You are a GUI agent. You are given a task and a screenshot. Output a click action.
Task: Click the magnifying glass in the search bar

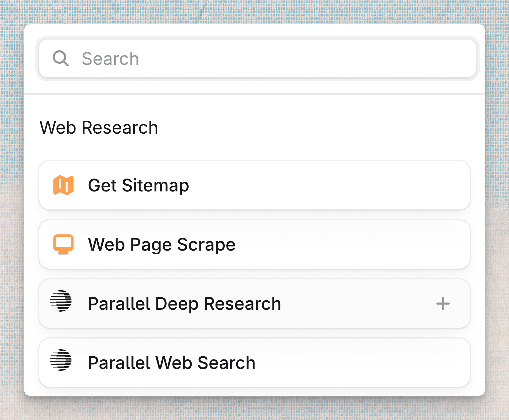point(61,59)
